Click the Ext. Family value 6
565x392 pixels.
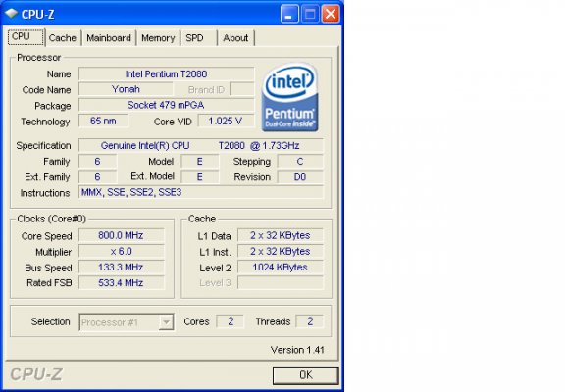pyautogui.click(x=97, y=177)
